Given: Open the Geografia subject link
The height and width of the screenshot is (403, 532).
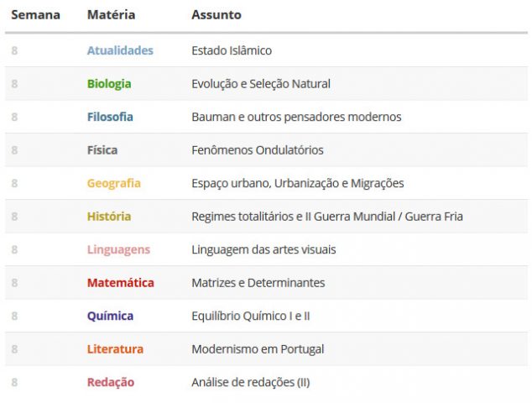Looking at the screenshot, I should pyautogui.click(x=113, y=183).
